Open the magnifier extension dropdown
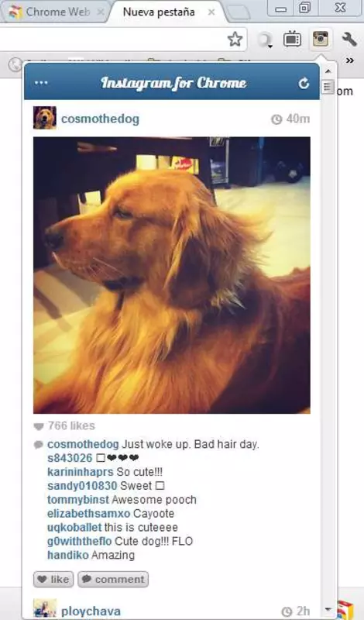This screenshot has height=620, width=364. [x=264, y=40]
